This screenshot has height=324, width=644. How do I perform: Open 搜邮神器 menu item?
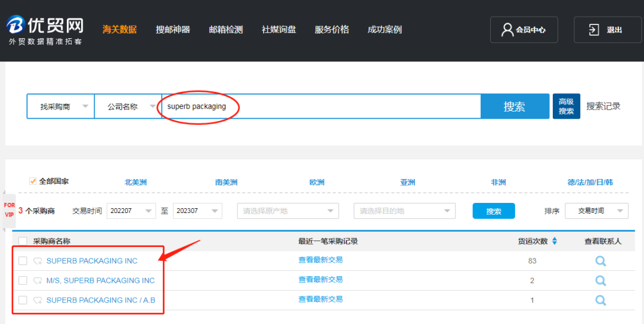[x=173, y=30]
